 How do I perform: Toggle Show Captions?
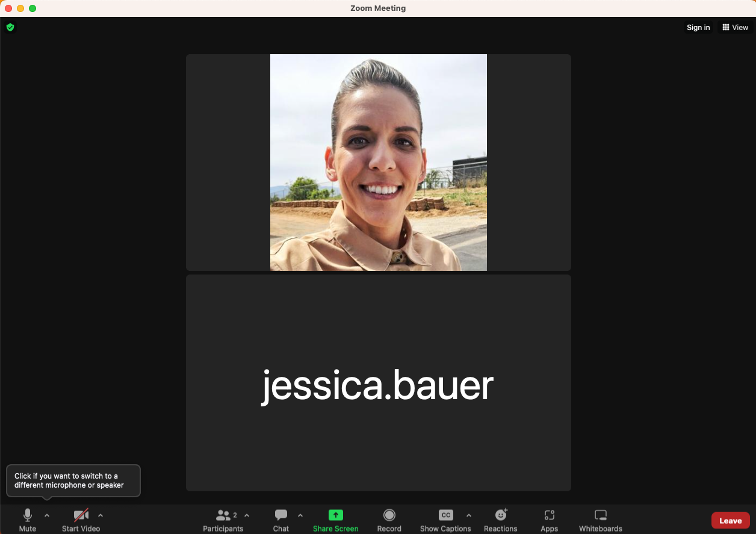pos(445,520)
